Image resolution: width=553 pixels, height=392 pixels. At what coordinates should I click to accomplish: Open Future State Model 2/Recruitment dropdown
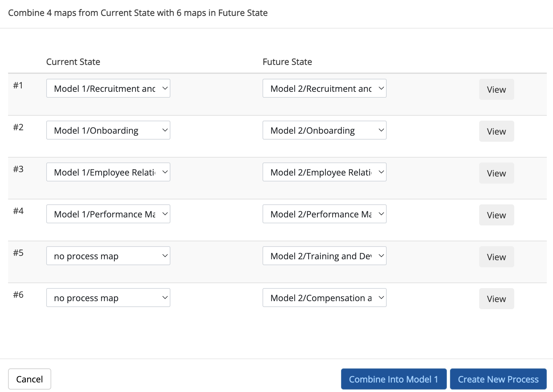click(324, 88)
